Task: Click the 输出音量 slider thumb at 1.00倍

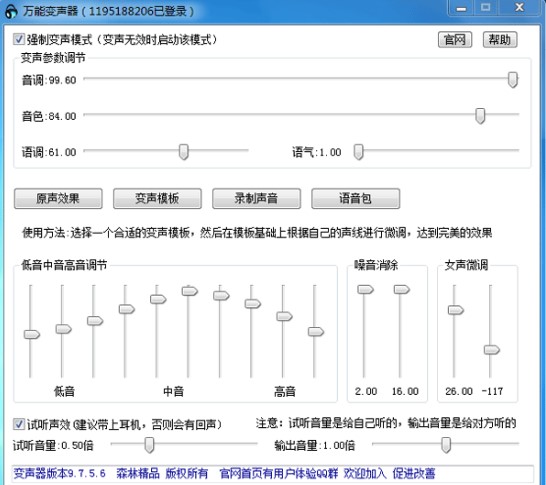Action: click(x=446, y=445)
